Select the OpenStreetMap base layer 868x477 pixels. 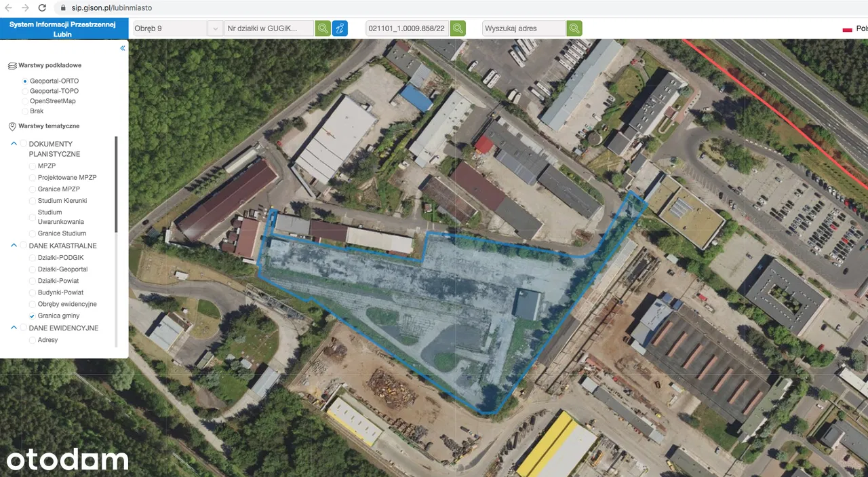(x=25, y=101)
